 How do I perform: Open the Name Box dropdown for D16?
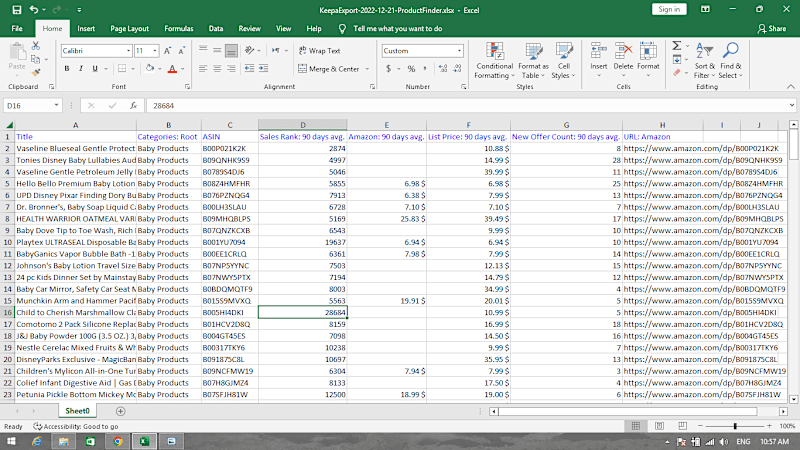click(x=56, y=106)
